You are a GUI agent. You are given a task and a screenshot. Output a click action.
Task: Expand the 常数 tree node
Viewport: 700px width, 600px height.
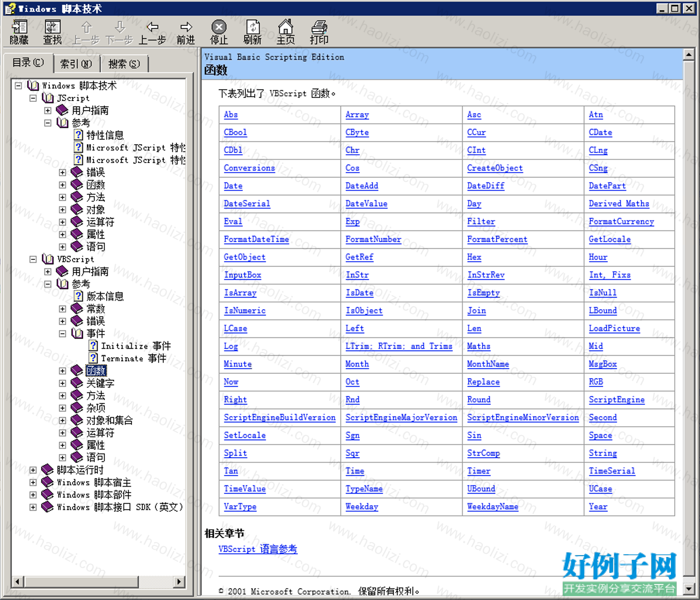coord(62,309)
